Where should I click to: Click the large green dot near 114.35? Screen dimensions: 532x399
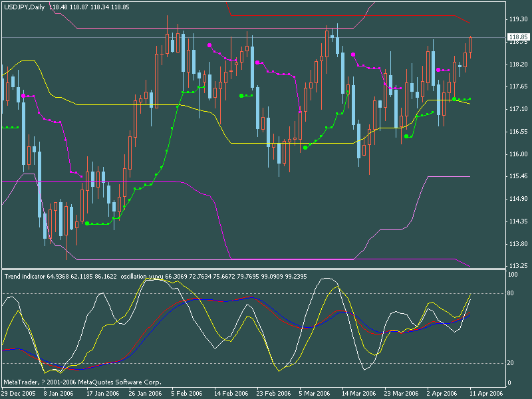click(x=86, y=223)
